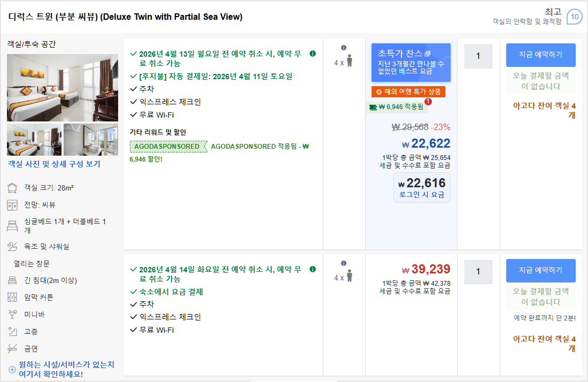Click the second 지금 예약하기 booking button
Viewport: 588px width, 382px height.
coord(540,271)
